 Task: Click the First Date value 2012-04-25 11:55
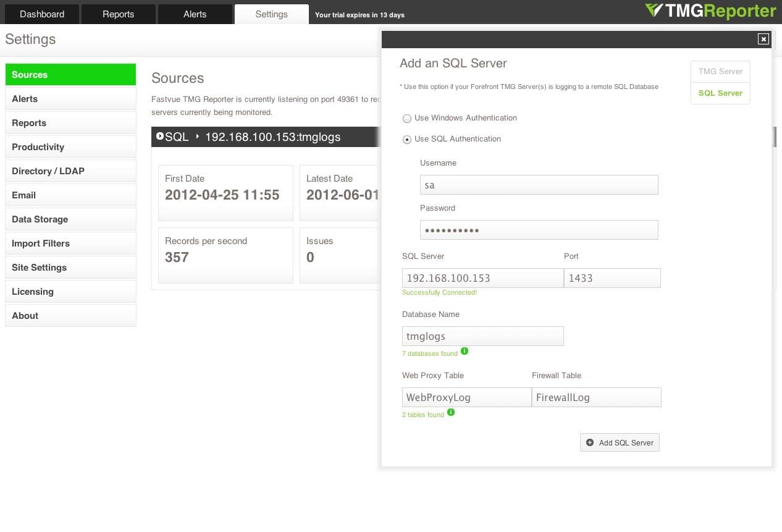(222, 195)
